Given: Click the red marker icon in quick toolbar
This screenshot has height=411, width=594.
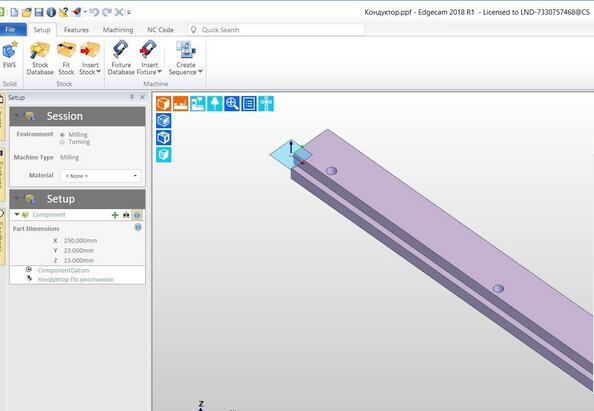Looking at the screenshot, I should pyautogui.click(x=76, y=12).
